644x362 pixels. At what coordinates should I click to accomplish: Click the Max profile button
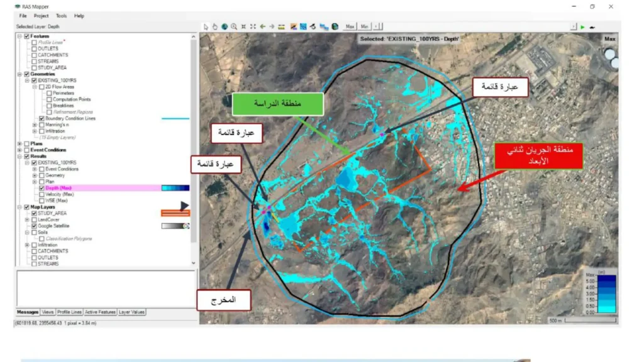tap(350, 26)
